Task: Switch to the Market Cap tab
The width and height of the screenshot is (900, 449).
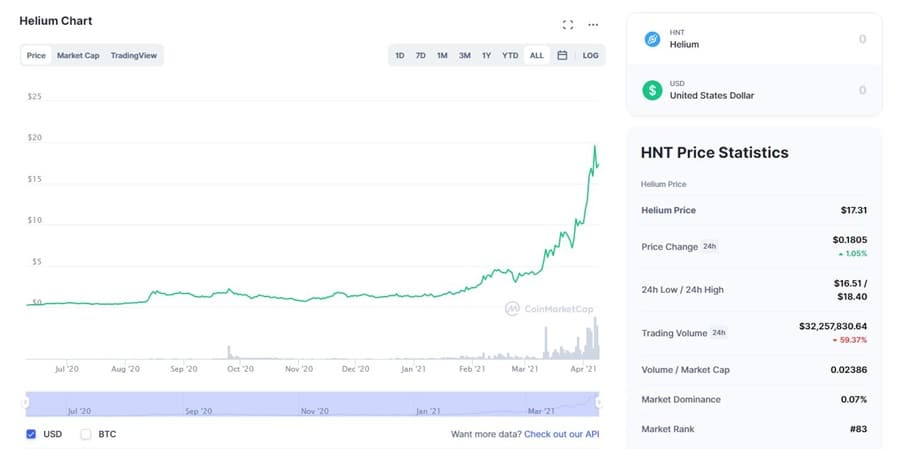Action: point(78,55)
